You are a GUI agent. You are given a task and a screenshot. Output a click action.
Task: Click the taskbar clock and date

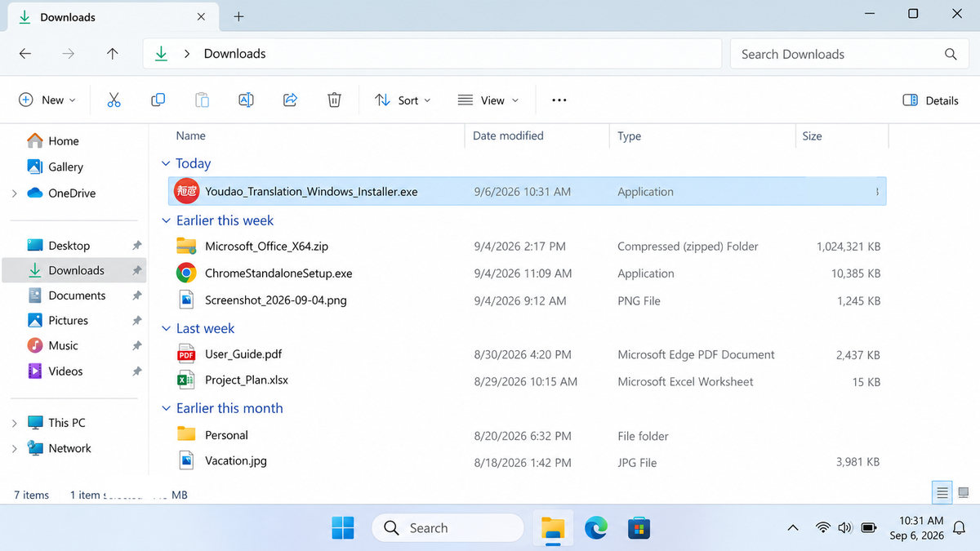click(x=916, y=528)
